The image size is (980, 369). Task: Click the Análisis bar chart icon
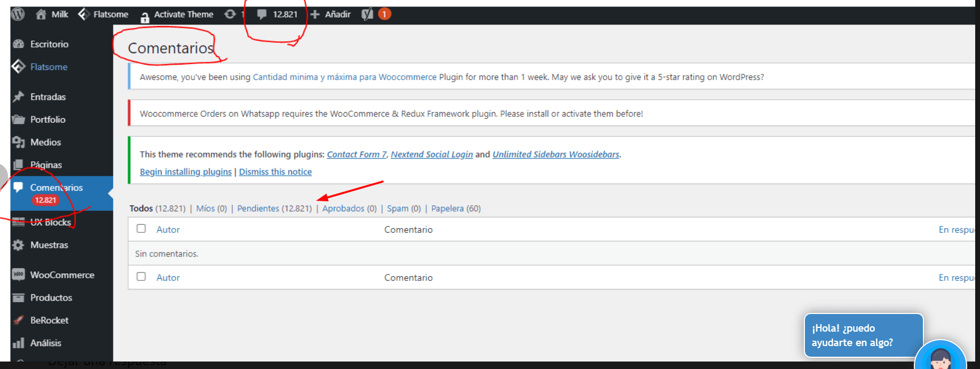point(19,343)
